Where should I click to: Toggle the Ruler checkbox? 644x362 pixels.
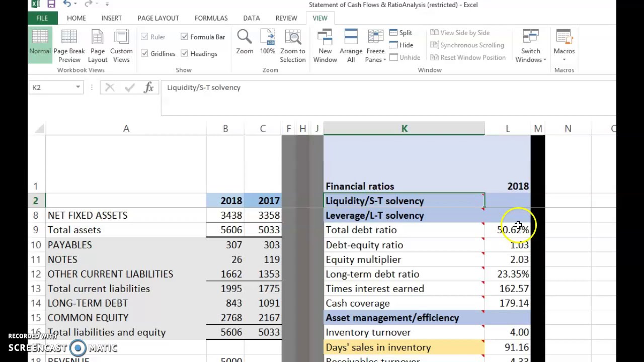[144, 37]
